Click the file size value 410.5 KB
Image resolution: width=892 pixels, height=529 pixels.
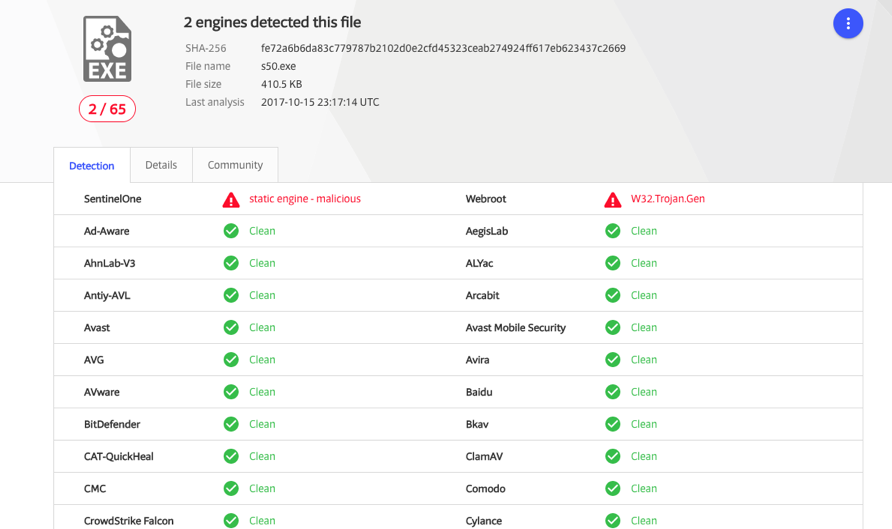[281, 84]
